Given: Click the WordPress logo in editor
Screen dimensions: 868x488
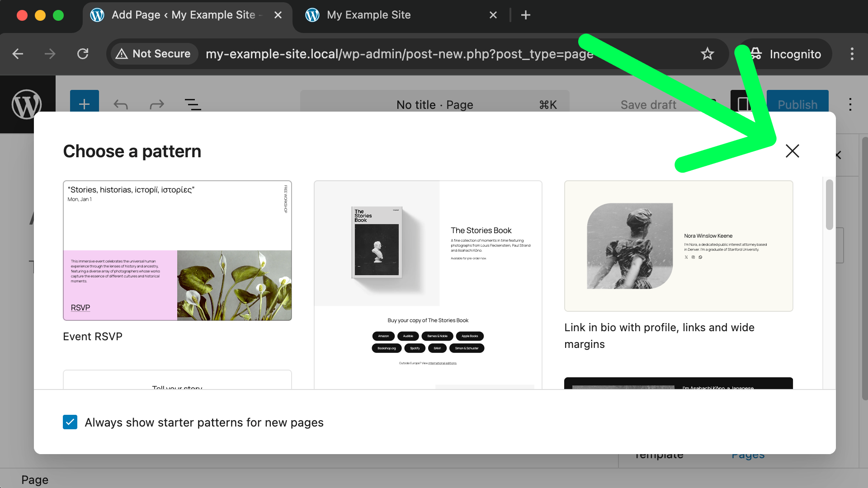Looking at the screenshot, I should 27,104.
